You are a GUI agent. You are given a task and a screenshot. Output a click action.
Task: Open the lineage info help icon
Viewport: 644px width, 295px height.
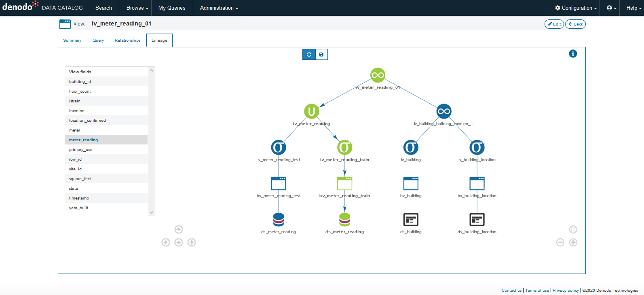click(573, 53)
